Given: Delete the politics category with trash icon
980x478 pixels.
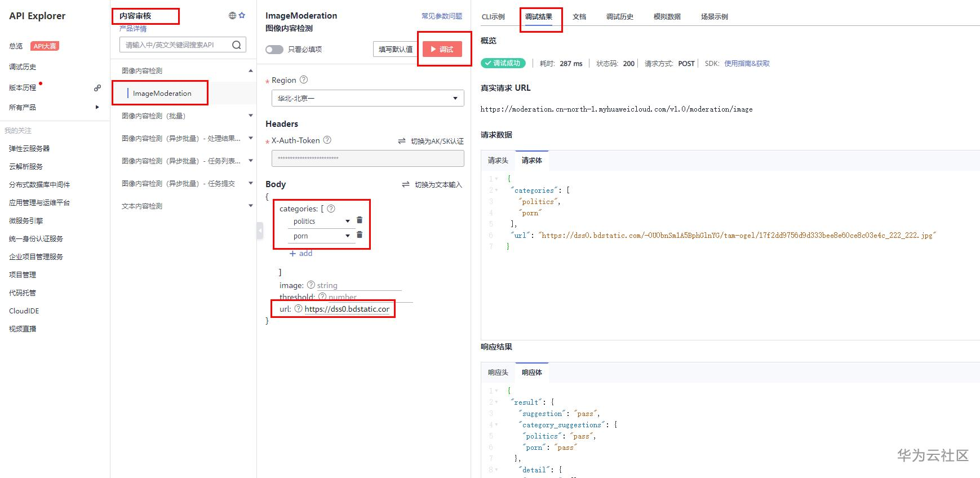Looking at the screenshot, I should tap(360, 220).
